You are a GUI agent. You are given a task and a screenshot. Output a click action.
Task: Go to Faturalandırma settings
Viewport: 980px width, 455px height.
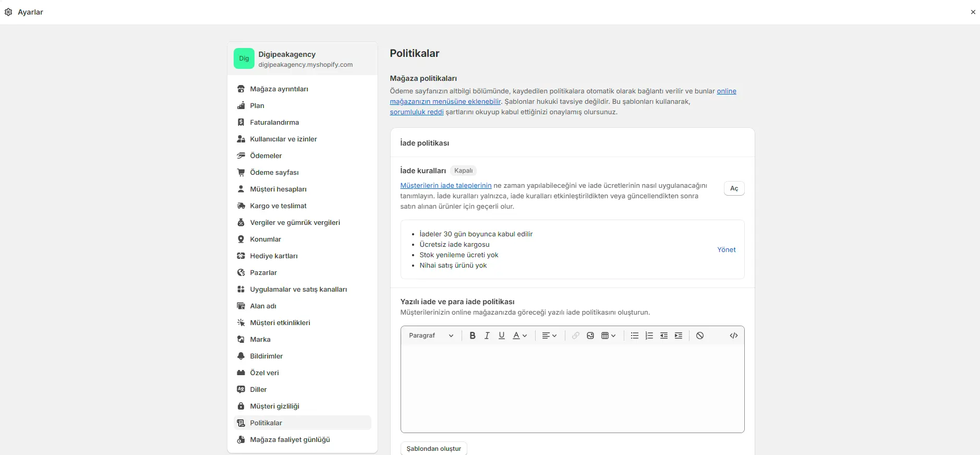303,122
